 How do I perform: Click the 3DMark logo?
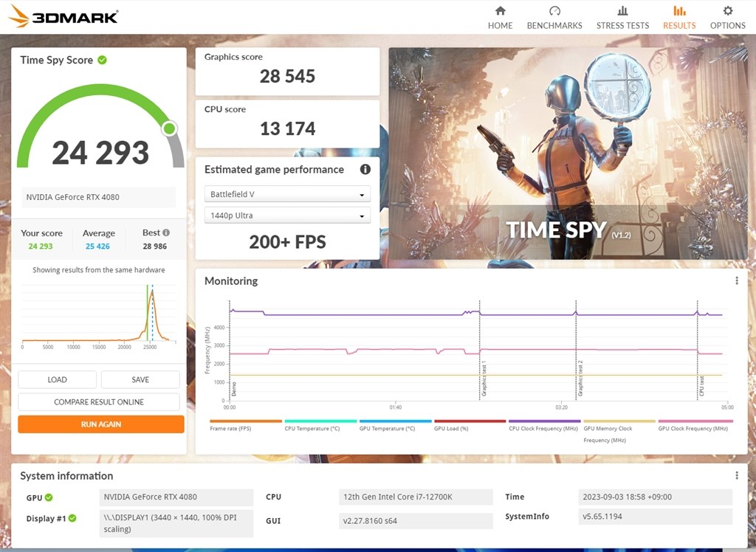coord(63,16)
